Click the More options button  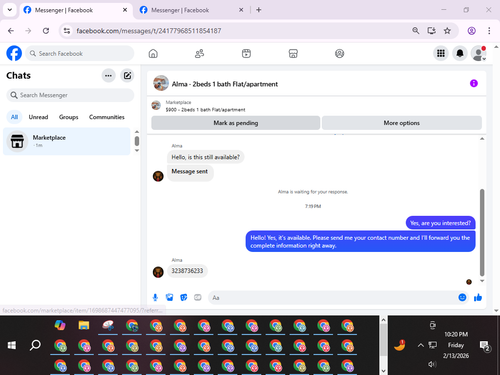tap(402, 123)
